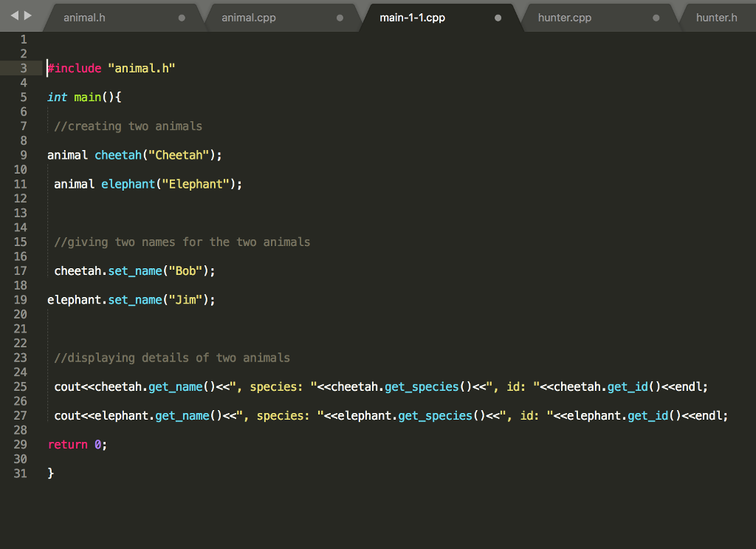This screenshot has width=756, height=549.
Task: Click the unsaved dot on hunter.cpp tab
Action: (656, 18)
